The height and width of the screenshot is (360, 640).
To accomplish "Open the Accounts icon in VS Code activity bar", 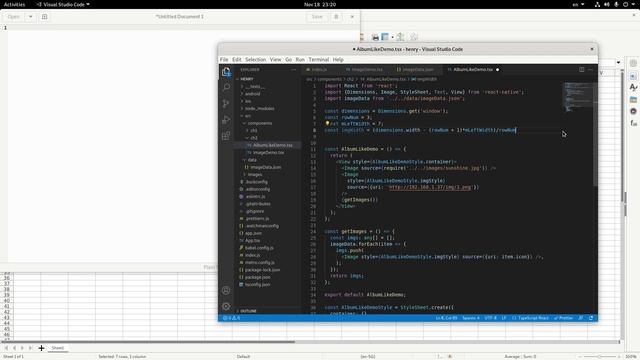I will (226, 291).
